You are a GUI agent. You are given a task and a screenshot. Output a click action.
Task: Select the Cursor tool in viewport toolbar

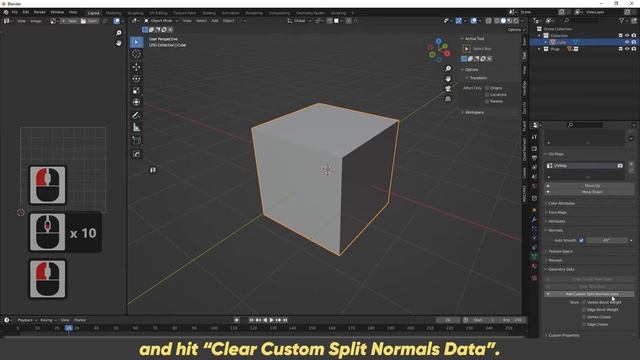(x=137, y=54)
